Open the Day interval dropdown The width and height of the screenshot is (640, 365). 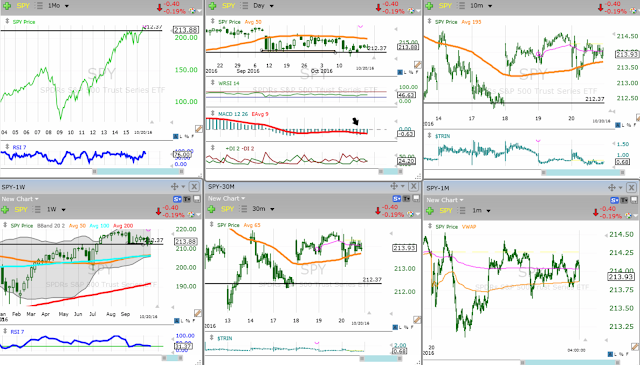pyautogui.click(x=272, y=6)
